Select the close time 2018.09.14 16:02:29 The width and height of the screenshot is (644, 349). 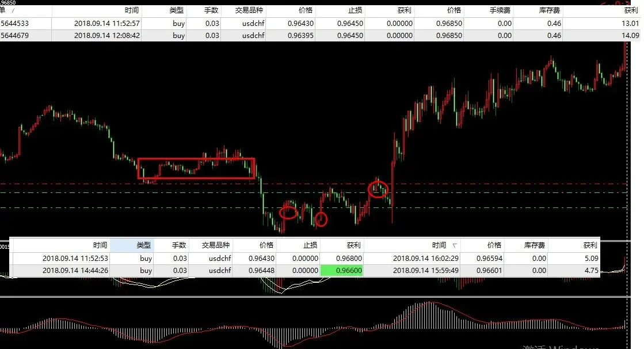coord(426,258)
